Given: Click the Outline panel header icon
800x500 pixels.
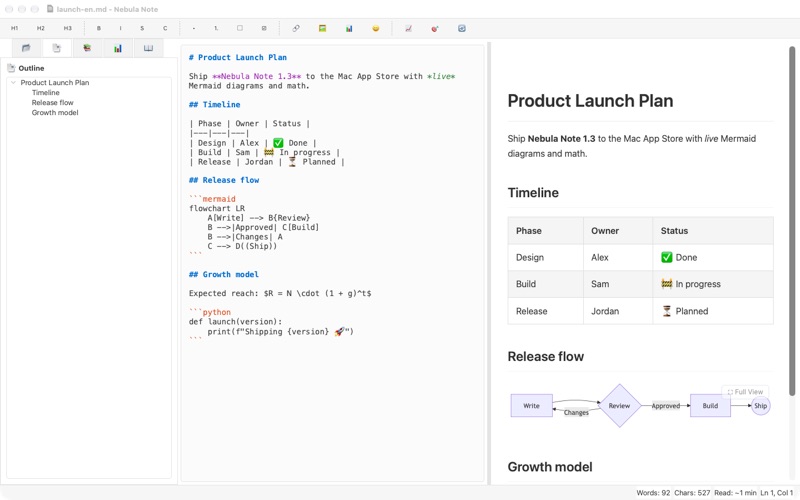Looking at the screenshot, I should click(x=11, y=68).
